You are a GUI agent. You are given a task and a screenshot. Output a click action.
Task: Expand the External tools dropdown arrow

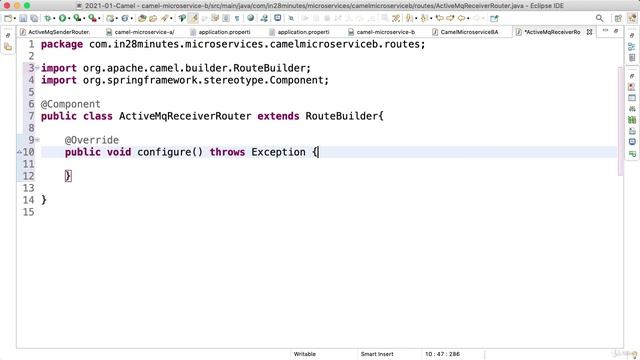(99, 18)
